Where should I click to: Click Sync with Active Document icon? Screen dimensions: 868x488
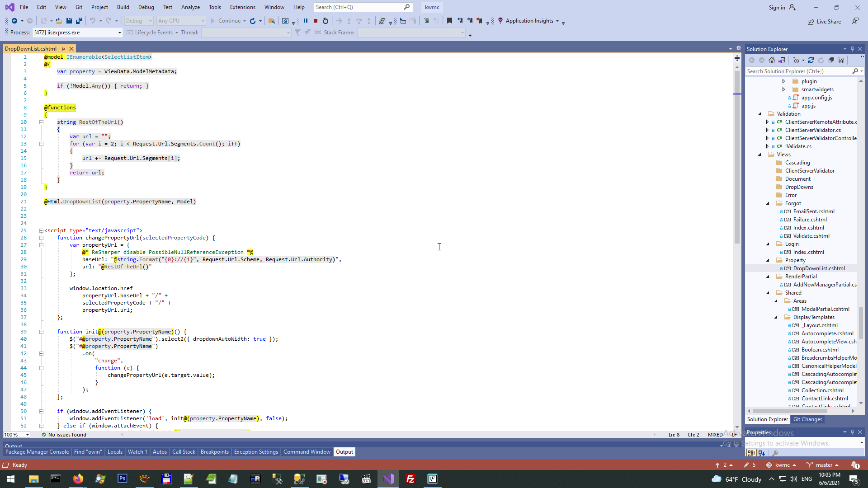811,60
